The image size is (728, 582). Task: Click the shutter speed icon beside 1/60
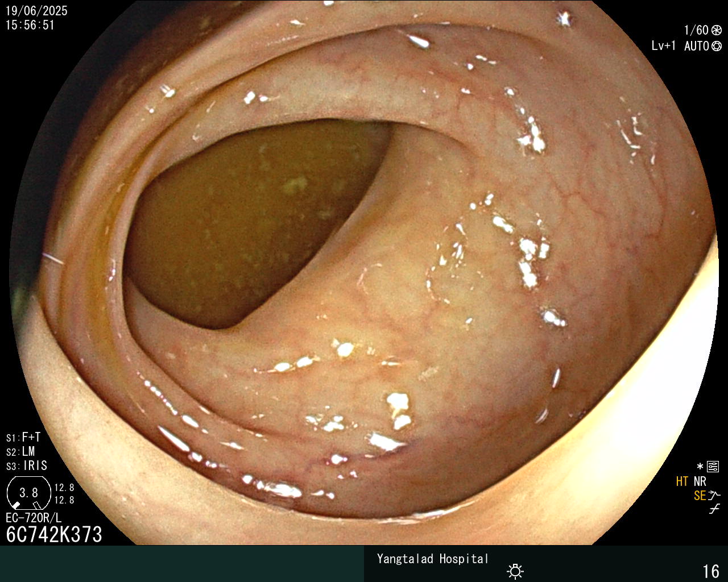coord(717,31)
